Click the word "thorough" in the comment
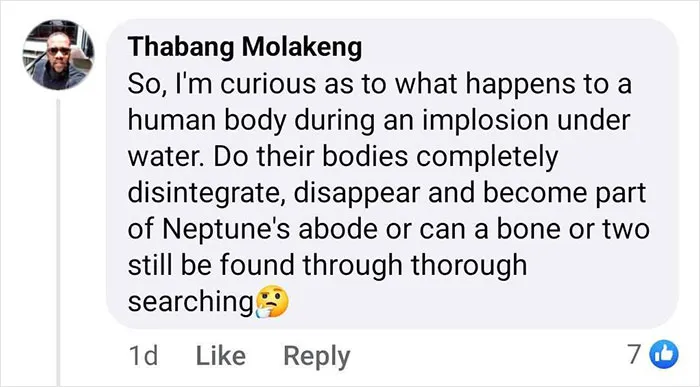 coord(469,265)
